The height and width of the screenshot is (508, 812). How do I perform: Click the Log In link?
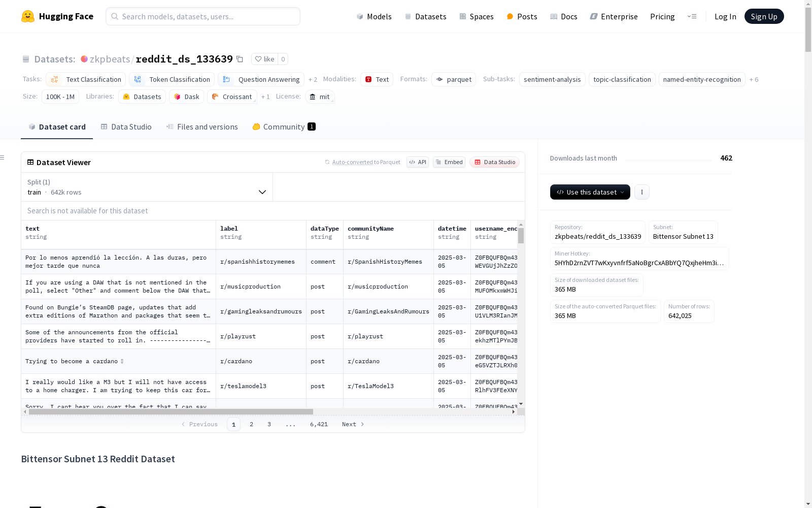tap(725, 16)
